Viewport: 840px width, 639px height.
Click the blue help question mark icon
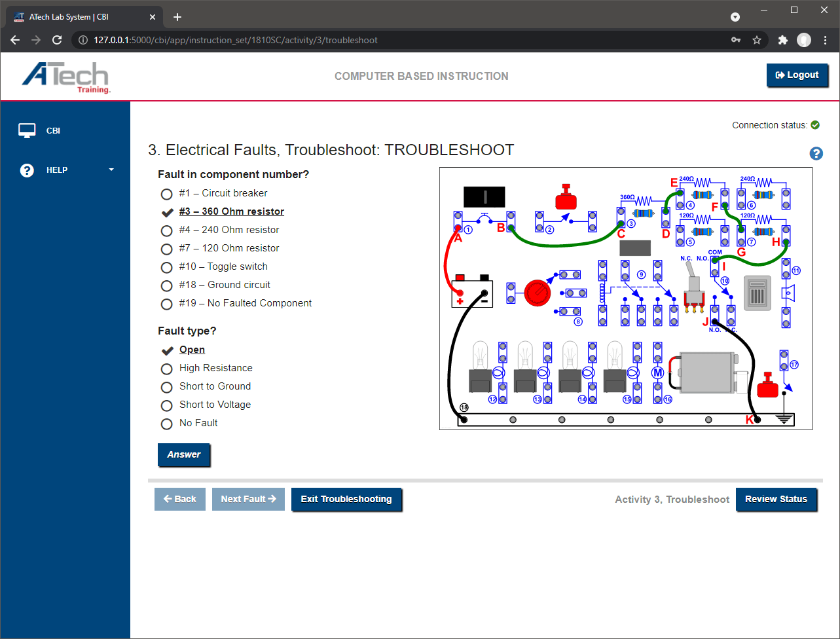[816, 154]
